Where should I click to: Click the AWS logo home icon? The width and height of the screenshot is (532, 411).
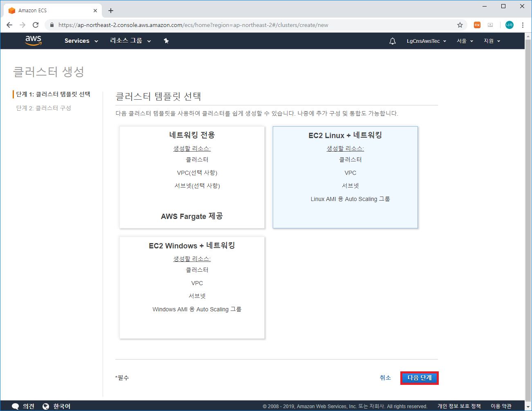point(33,40)
